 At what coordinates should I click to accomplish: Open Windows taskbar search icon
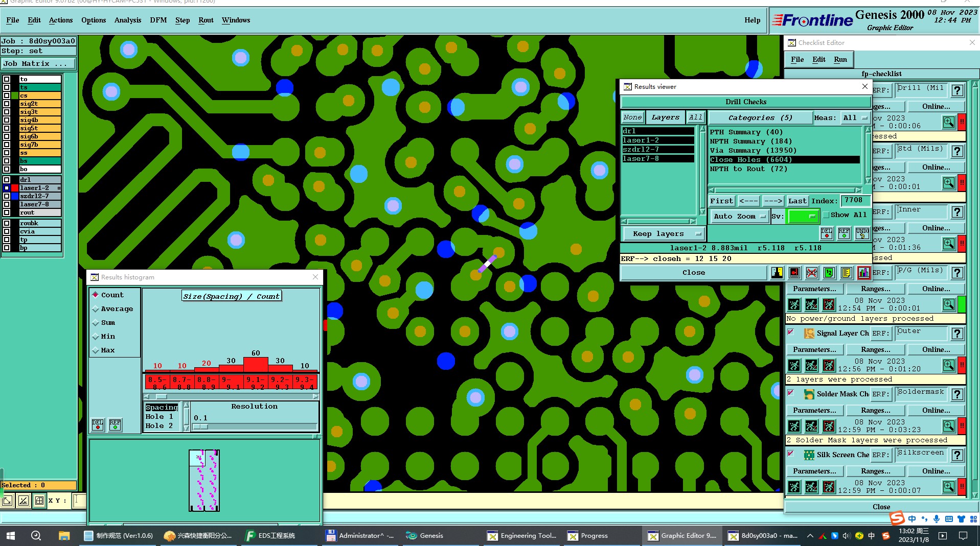(36, 535)
